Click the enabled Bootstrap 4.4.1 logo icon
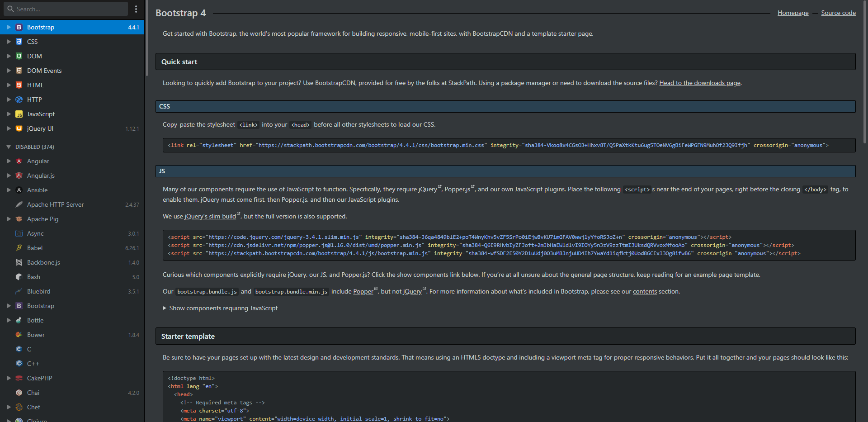Viewport: 868px width, 422px height. click(x=19, y=27)
